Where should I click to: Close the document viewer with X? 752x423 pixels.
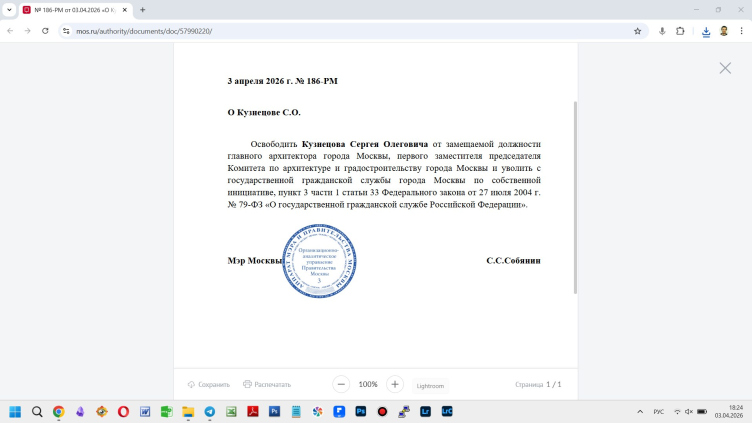725,68
